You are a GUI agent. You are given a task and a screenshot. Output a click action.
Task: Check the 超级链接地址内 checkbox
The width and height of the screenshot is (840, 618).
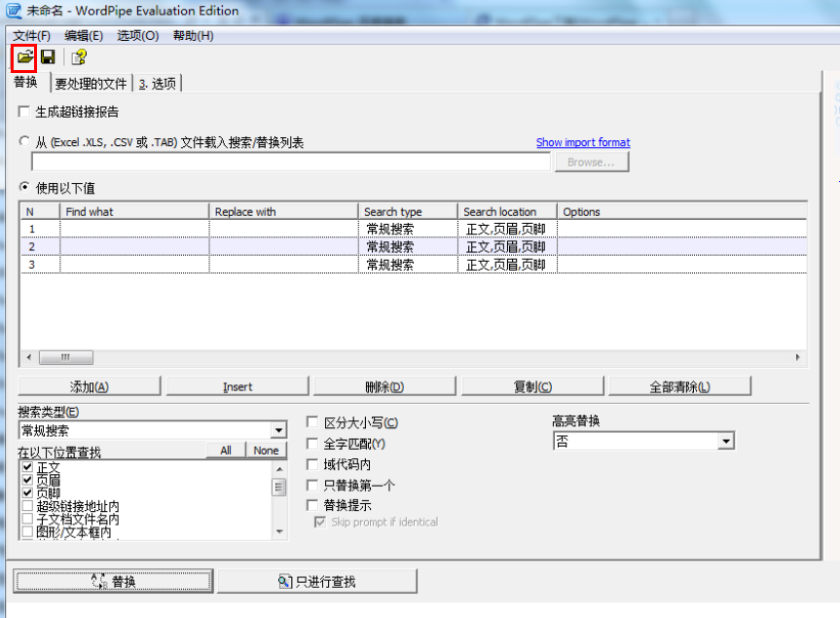[x=28, y=505]
